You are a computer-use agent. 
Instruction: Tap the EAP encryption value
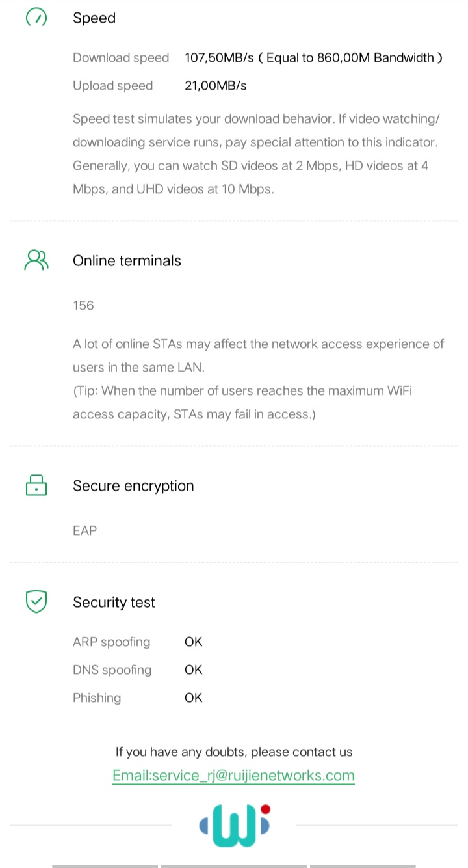click(84, 531)
